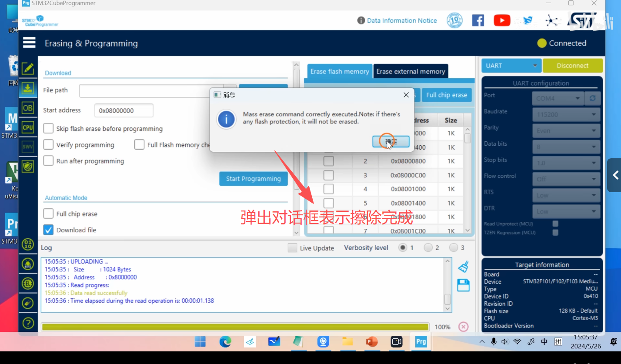
Task: Save the log with the floppy icon
Action: point(464,285)
